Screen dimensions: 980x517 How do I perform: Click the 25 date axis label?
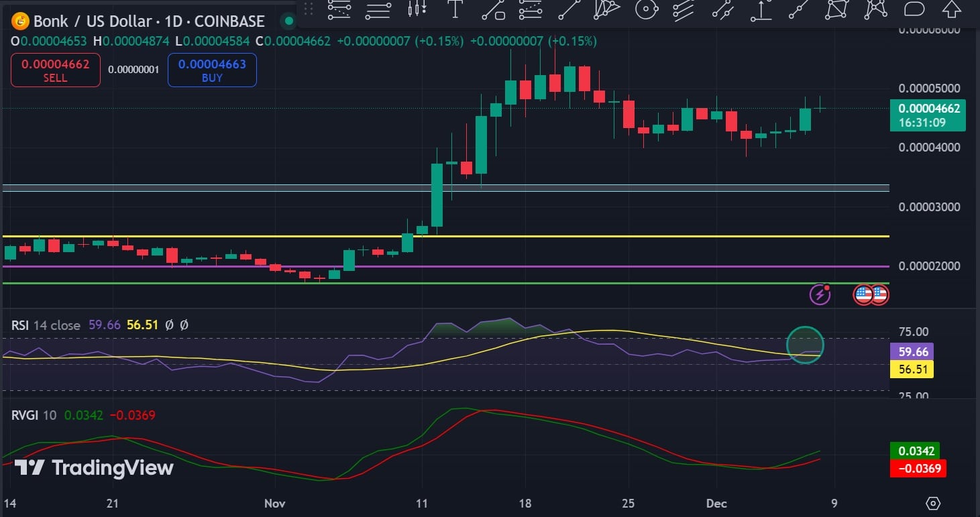click(x=629, y=503)
